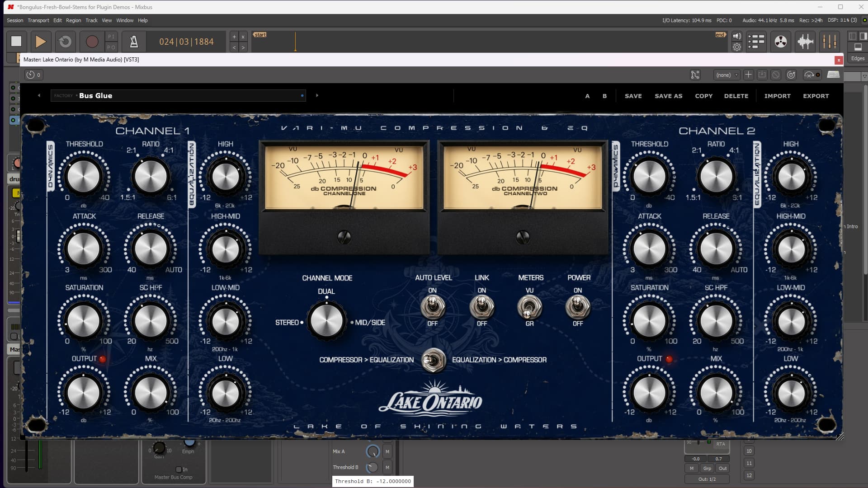Viewport: 868px width, 488px height.
Task: Click COPY in preset bar
Action: point(703,96)
